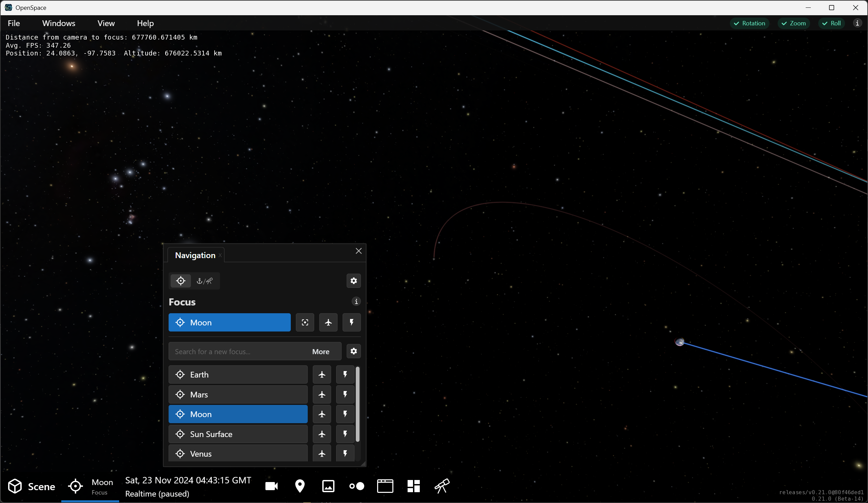Click the "Position: 24.0863, -97.7583" readout
Image resolution: width=868 pixels, height=503 pixels.
pos(61,53)
